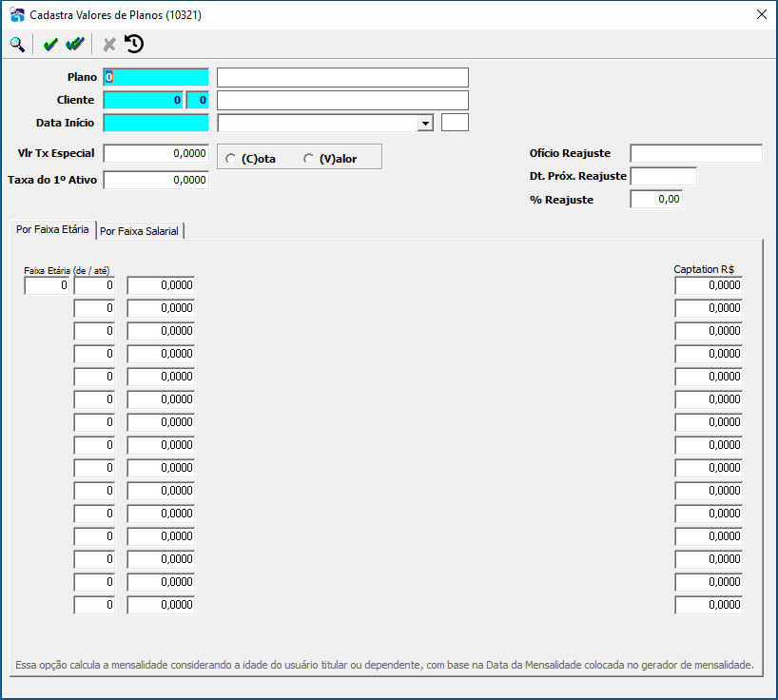The image size is (778, 700).
Task: Click first row Captation R$ field
Action: pyautogui.click(x=709, y=285)
